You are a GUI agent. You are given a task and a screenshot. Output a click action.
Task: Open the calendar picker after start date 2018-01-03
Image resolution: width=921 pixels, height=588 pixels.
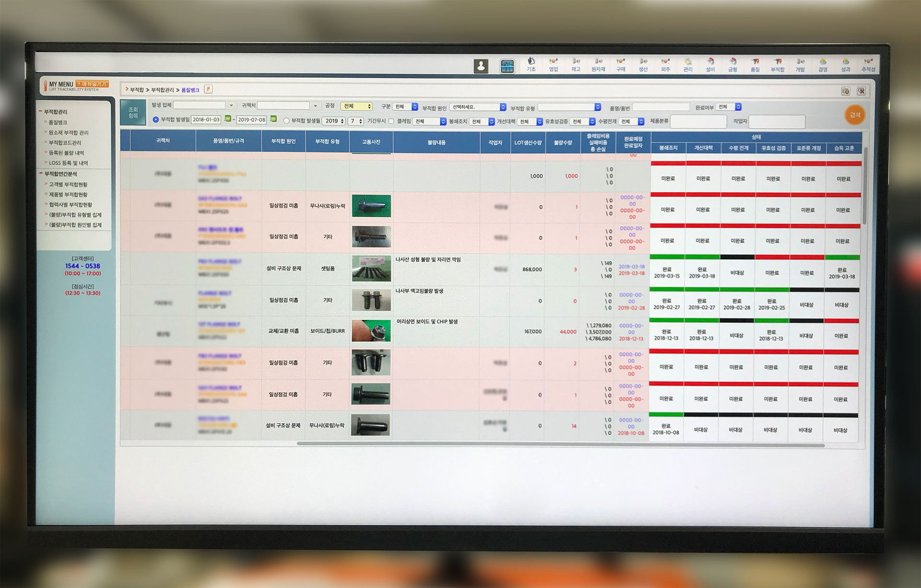point(228,119)
